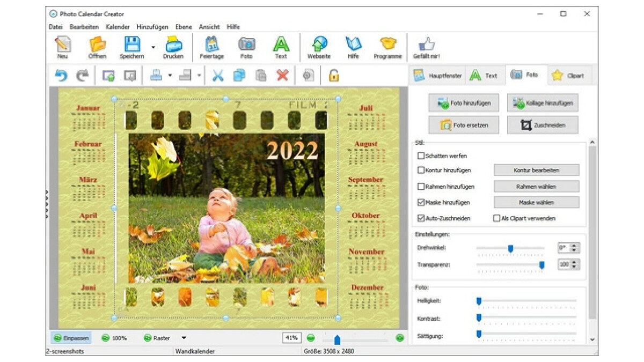Screen dimensions: 644x362
Task: Toggle Als Clipart verwenden checkbox
Action: coord(496,219)
